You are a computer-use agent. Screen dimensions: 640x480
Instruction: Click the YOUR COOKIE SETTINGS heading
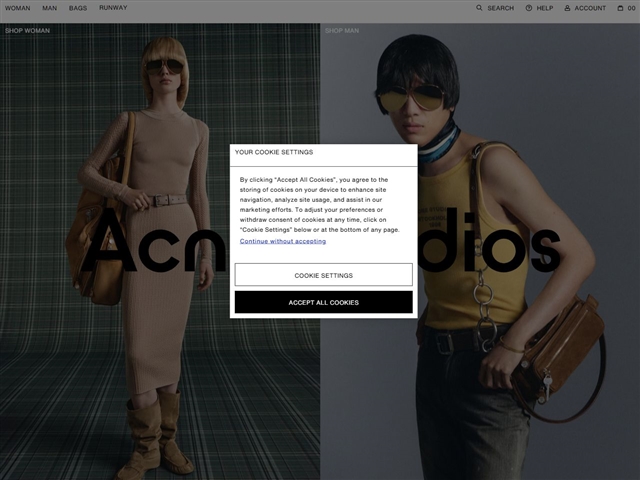[x=274, y=152]
